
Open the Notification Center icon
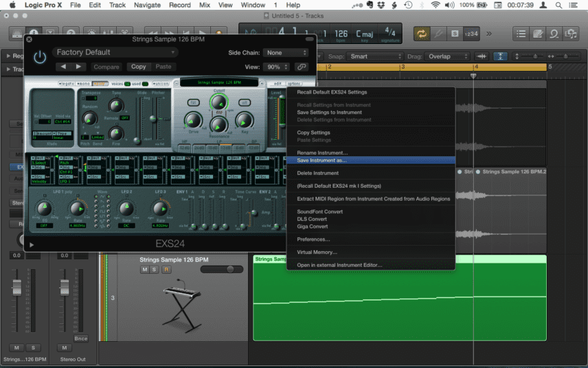(573, 5)
